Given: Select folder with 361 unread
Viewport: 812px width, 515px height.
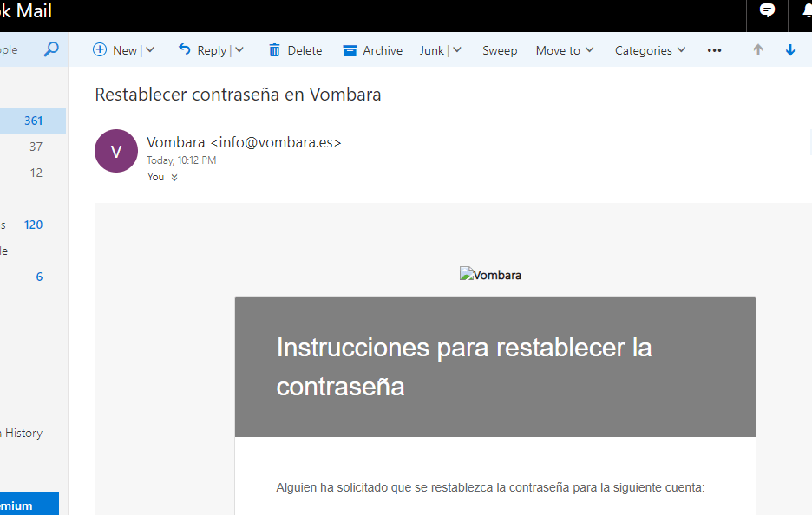Looking at the screenshot, I should (33, 121).
